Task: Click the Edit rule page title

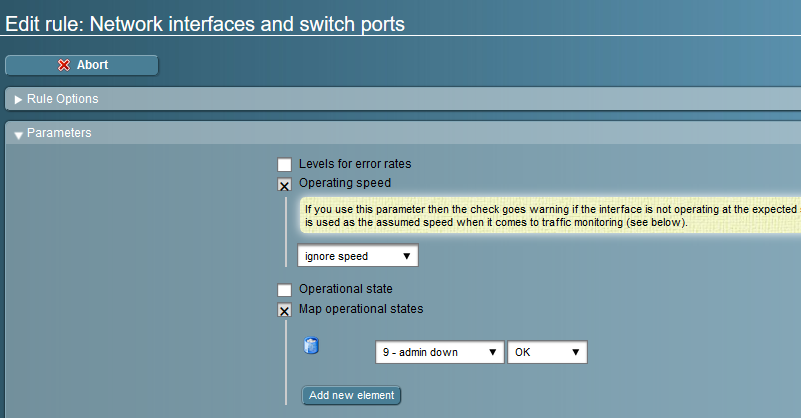Action: coord(205,24)
